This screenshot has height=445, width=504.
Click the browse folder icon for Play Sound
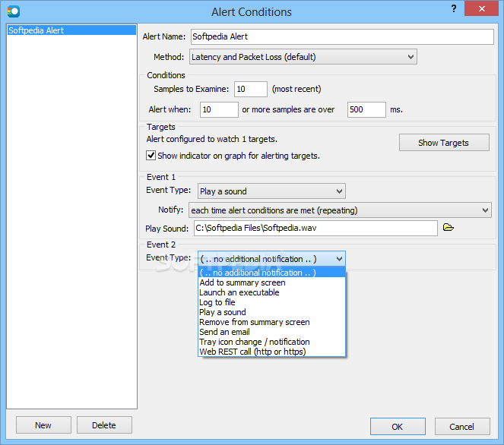coord(448,228)
